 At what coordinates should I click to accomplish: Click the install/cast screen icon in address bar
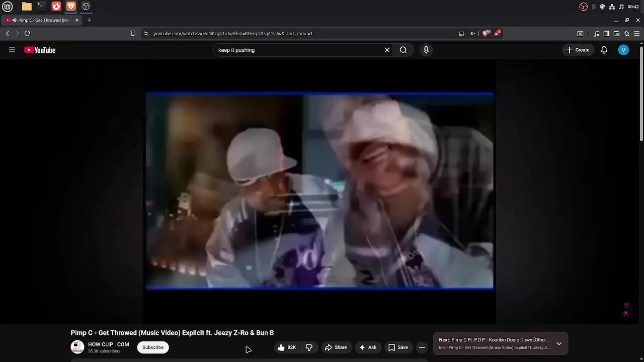click(461, 33)
